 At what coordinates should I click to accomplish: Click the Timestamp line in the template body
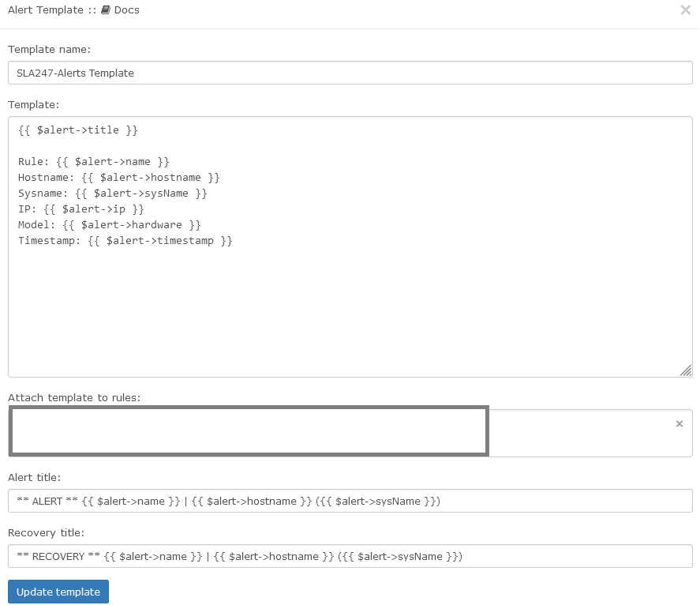pos(125,240)
